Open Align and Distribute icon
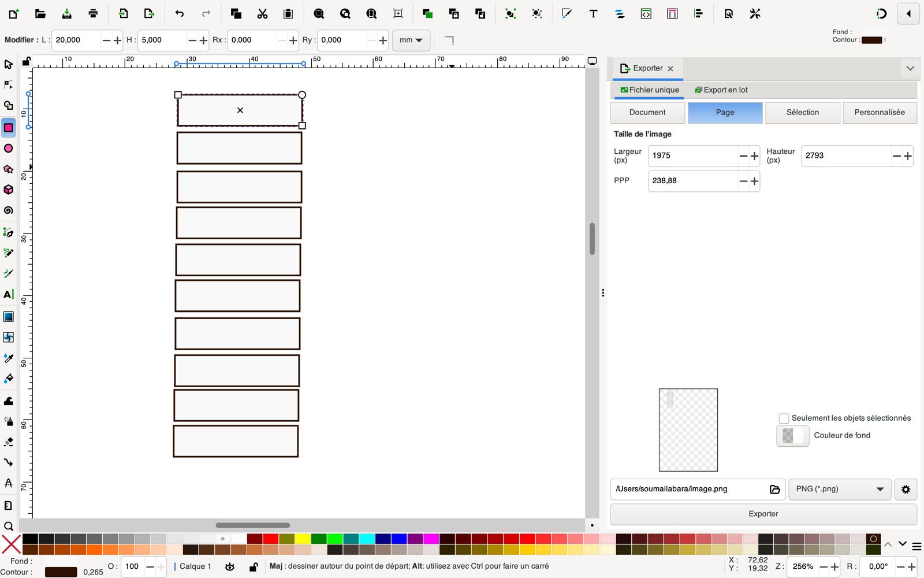The image size is (924, 578). (699, 13)
